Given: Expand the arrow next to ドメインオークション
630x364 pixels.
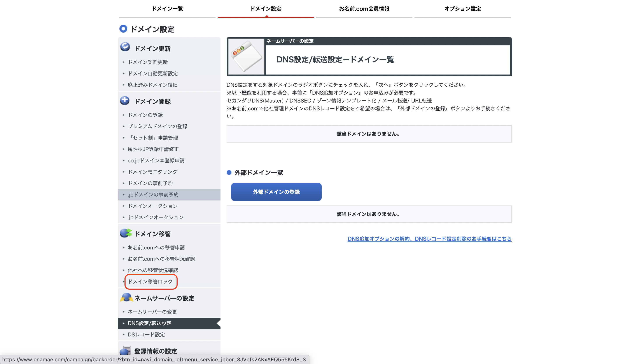Looking at the screenshot, I should [x=124, y=206].
